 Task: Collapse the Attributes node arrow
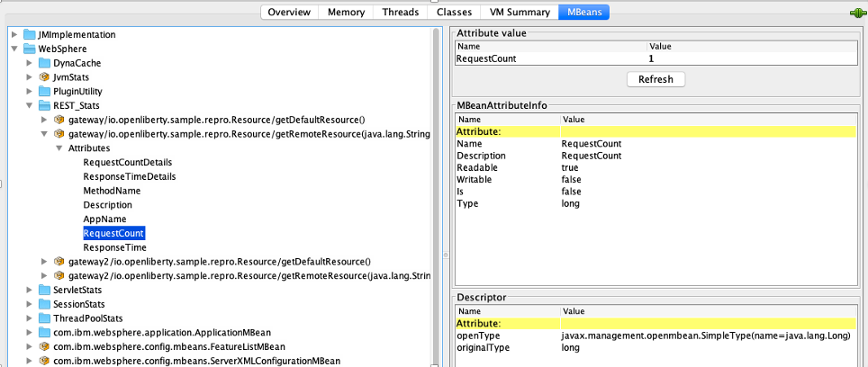[59, 148]
